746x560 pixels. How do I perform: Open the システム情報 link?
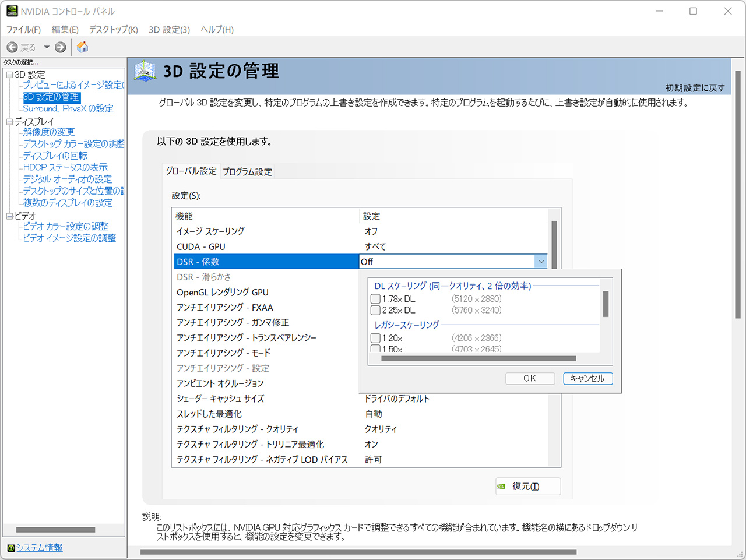(x=39, y=548)
